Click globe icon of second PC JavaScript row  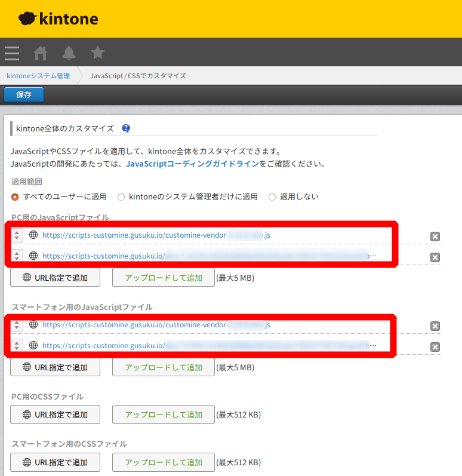pyautogui.click(x=33, y=256)
